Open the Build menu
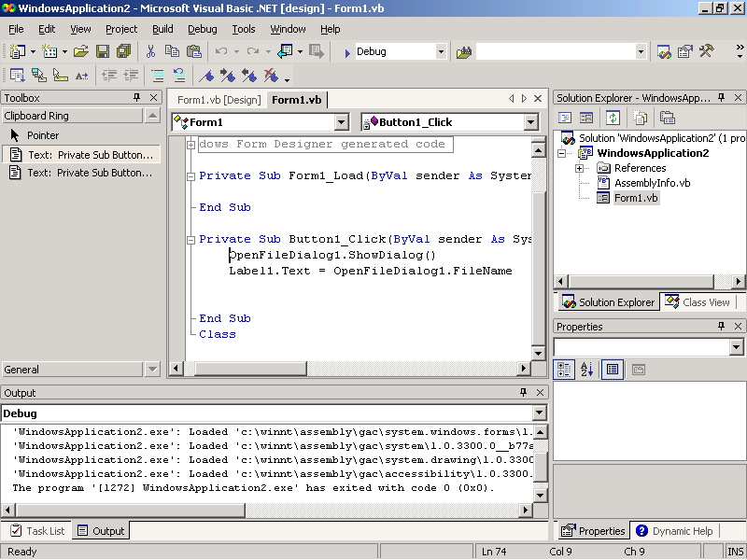The height and width of the screenshot is (560, 747). pyautogui.click(x=162, y=29)
